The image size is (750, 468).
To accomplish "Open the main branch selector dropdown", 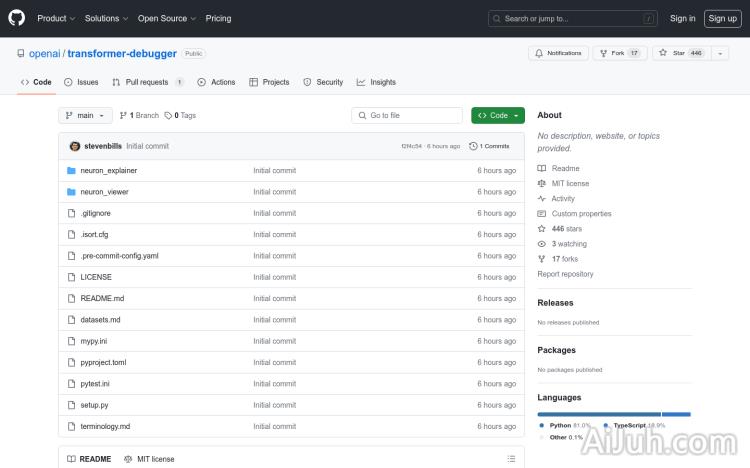I will (x=85, y=115).
